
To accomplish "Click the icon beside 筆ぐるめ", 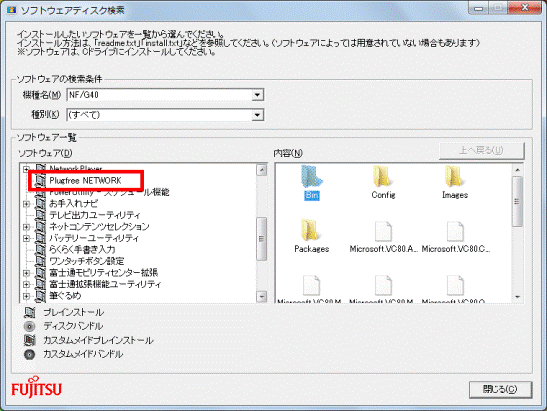I will click(41, 296).
